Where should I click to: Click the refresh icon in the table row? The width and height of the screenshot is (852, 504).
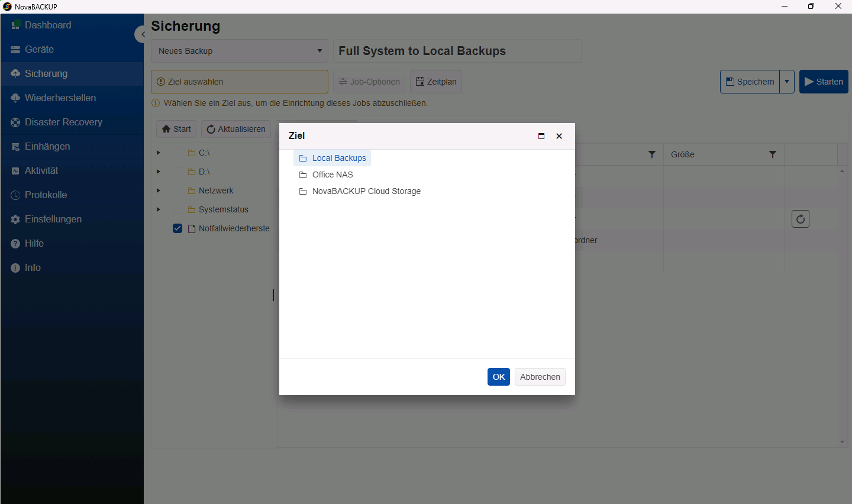(x=801, y=219)
